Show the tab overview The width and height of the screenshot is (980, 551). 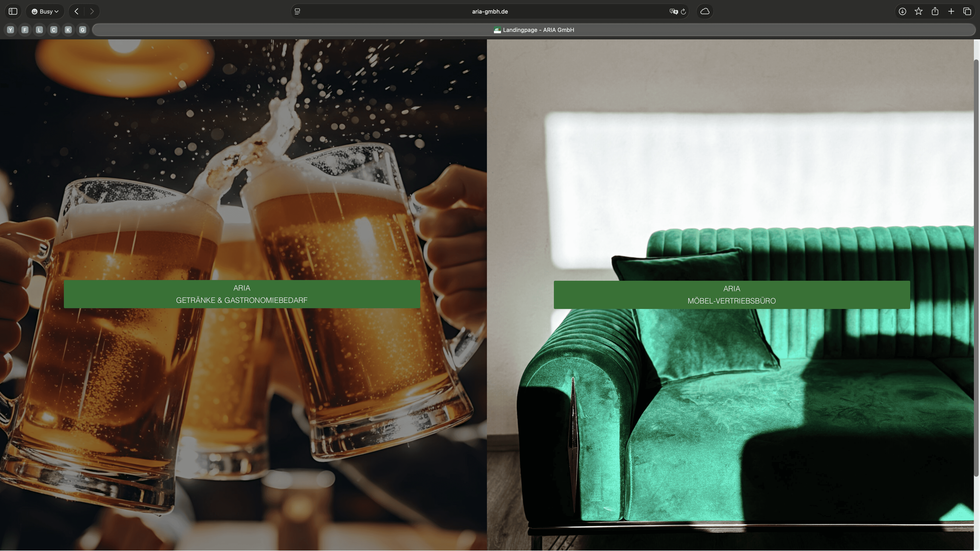click(967, 11)
